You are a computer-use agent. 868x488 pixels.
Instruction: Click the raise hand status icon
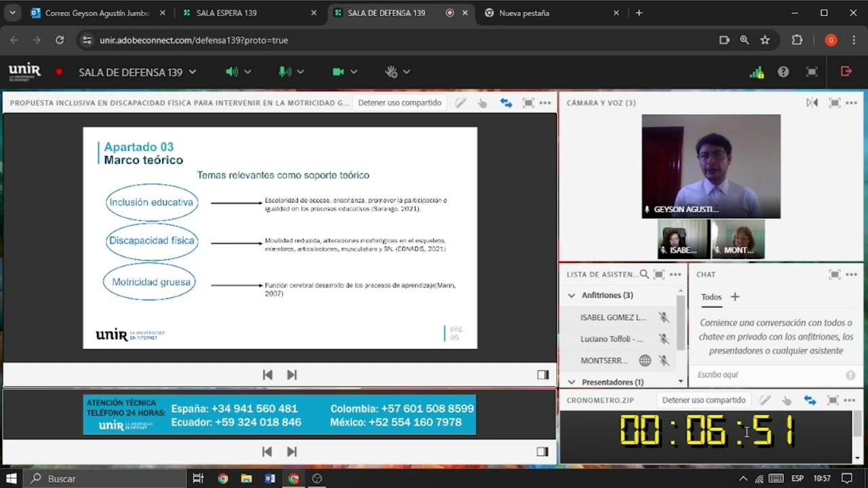click(x=391, y=72)
